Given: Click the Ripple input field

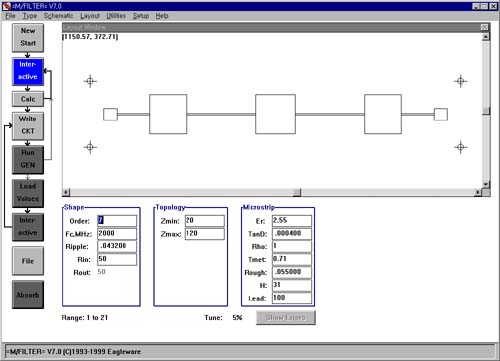Looking at the screenshot, I should (x=117, y=246).
